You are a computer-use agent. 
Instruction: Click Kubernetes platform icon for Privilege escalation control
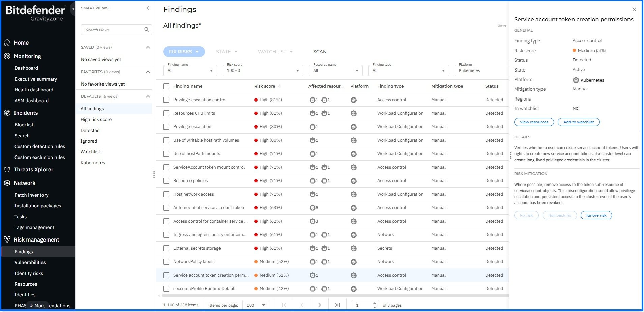353,100
